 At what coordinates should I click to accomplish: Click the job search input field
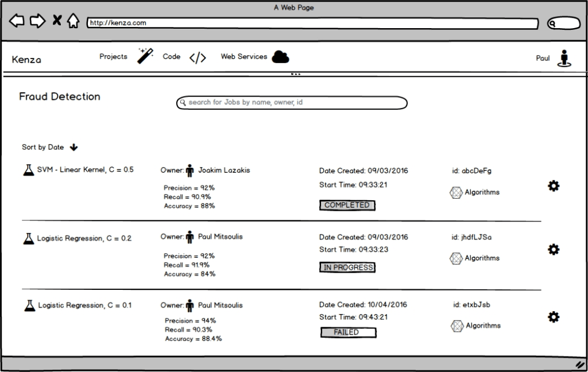click(x=292, y=103)
